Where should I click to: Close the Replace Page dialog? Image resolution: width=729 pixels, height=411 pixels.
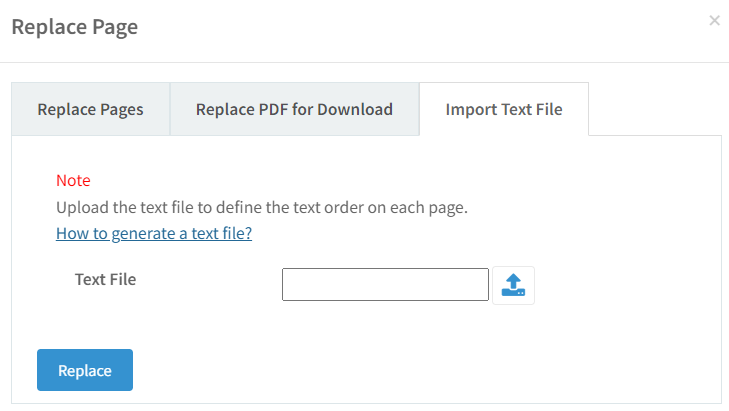click(715, 20)
